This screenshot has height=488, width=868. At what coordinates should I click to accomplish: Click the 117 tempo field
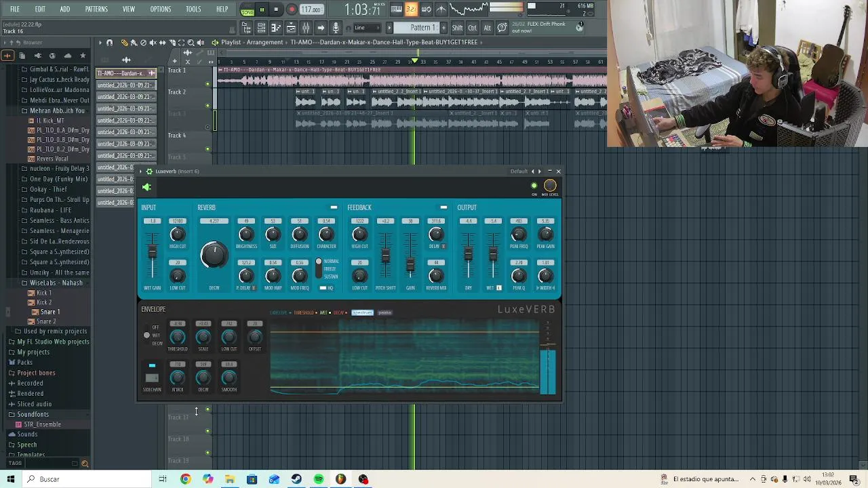311,9
